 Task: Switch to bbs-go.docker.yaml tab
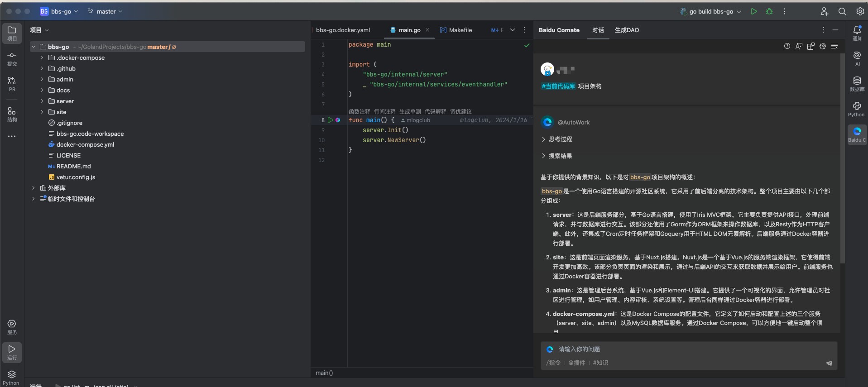coord(343,30)
